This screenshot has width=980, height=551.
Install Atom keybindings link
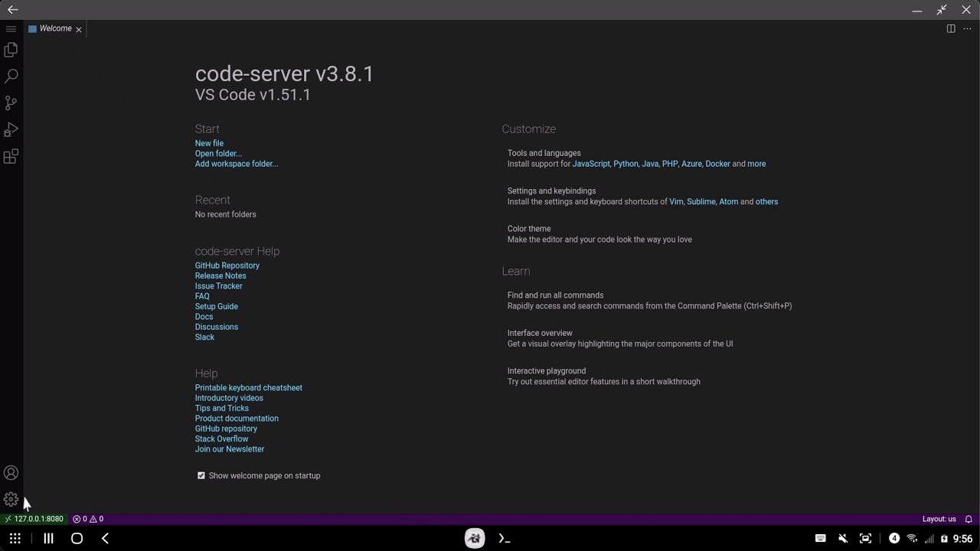pyautogui.click(x=728, y=202)
